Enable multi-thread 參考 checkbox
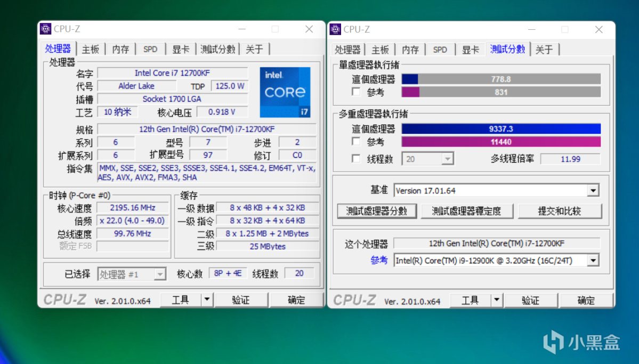 click(x=356, y=141)
